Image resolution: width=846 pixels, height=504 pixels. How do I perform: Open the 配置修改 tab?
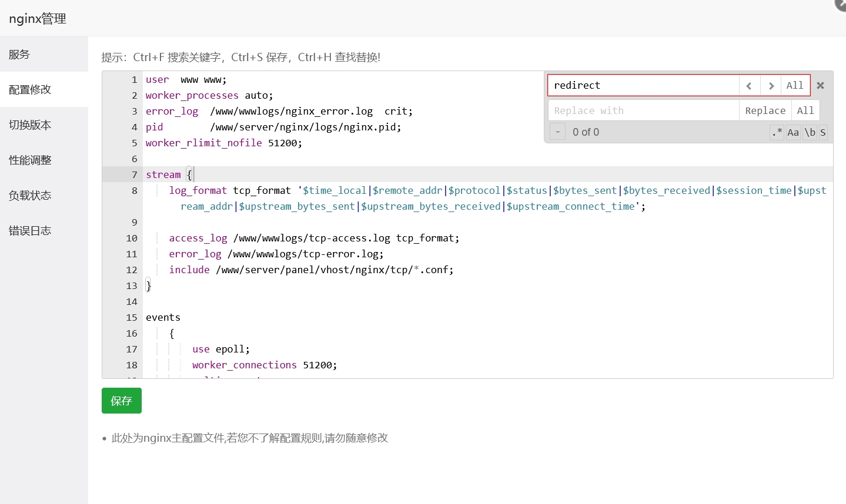coord(44,89)
